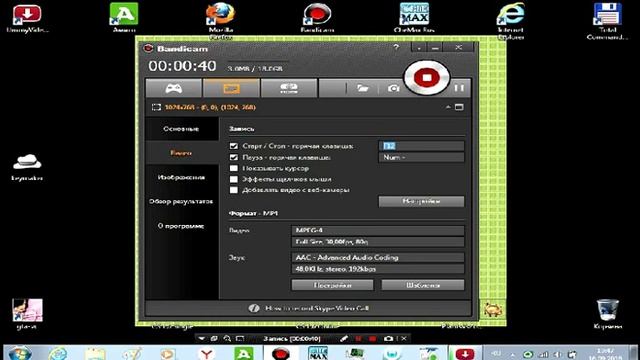Click the Bandicam taskbar button
The height and width of the screenshot is (360, 640).
click(x=281, y=353)
